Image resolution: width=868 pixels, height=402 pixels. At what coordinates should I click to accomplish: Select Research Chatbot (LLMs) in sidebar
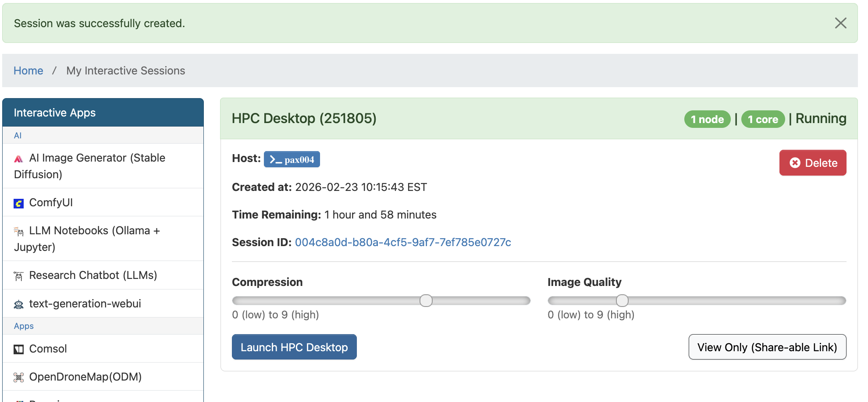[x=93, y=275]
